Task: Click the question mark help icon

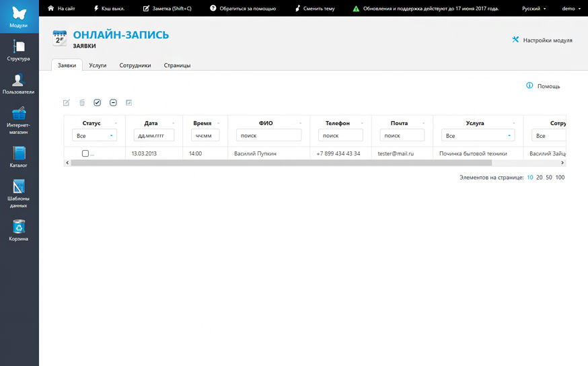Action: point(213,8)
